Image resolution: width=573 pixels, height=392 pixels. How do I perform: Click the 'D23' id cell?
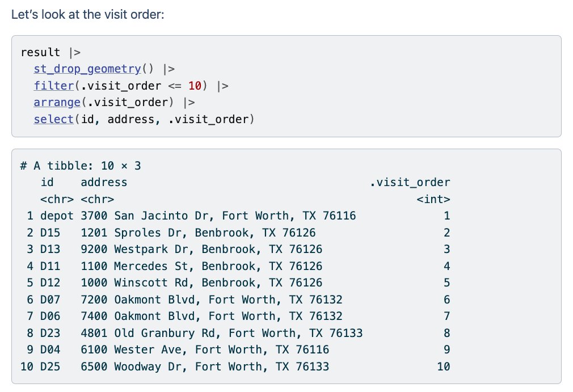[50, 333]
